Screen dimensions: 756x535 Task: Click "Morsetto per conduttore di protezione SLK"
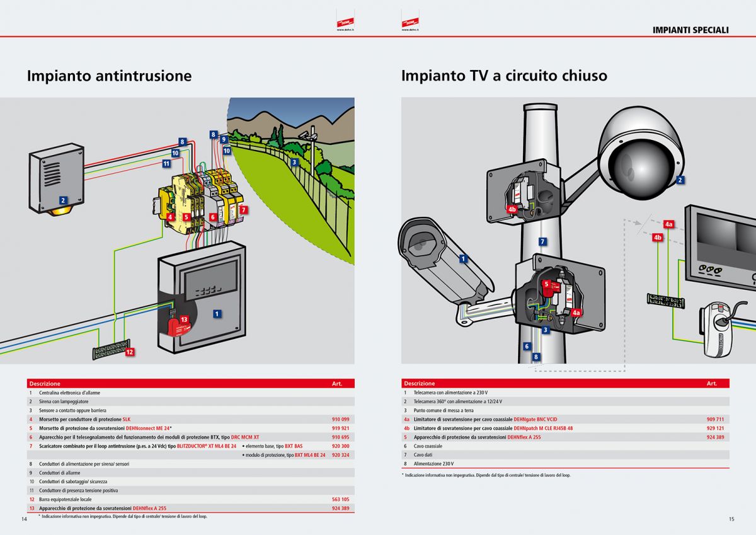pyautogui.click(x=84, y=419)
